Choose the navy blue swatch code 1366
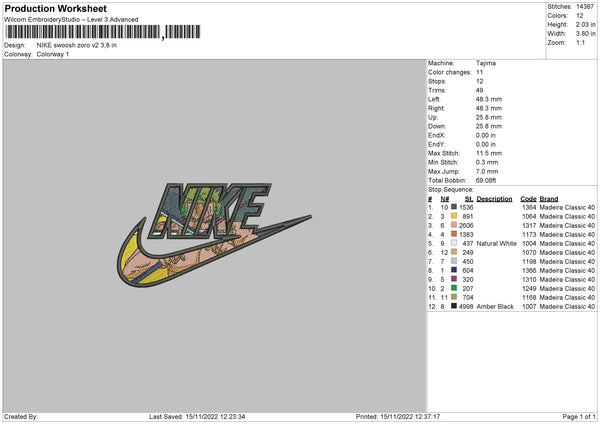The height and width of the screenshot is (424, 600). (454, 270)
